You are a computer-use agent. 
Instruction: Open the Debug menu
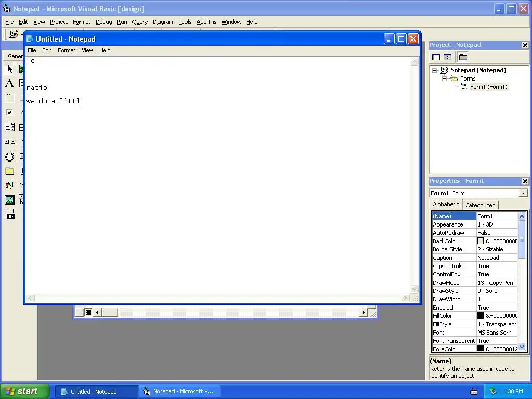pos(104,22)
